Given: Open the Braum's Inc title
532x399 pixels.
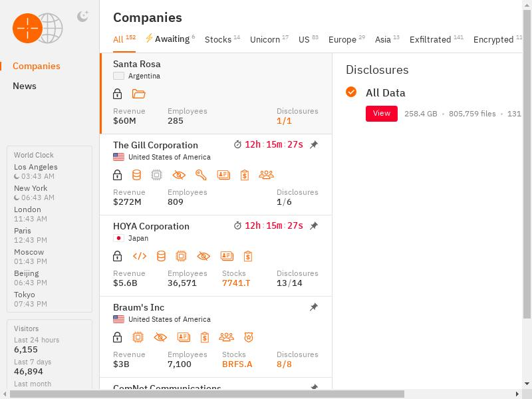Looking at the screenshot, I should tap(138, 307).
